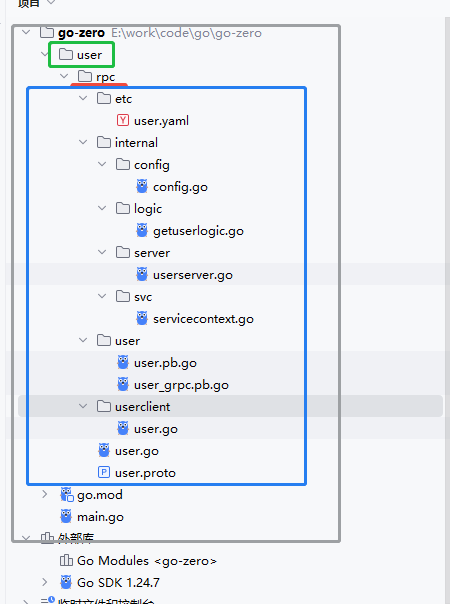Click the etc folder icon
The height and width of the screenshot is (604, 450).
tap(104, 98)
